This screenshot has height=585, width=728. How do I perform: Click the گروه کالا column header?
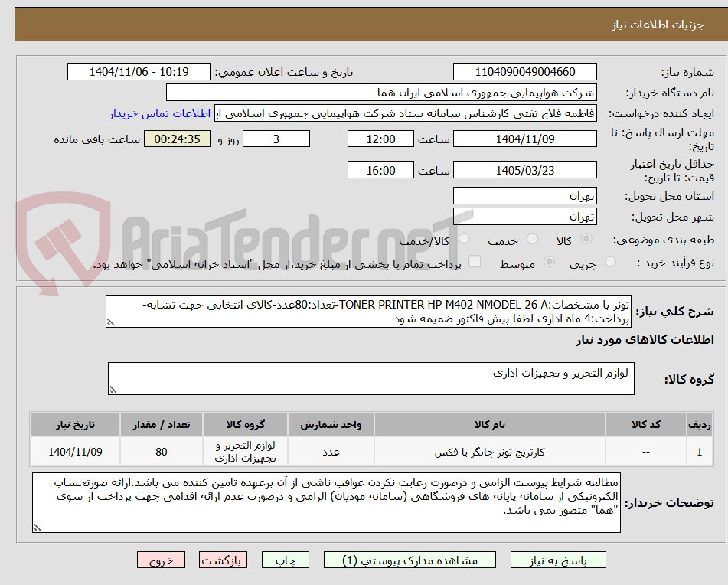point(245,425)
